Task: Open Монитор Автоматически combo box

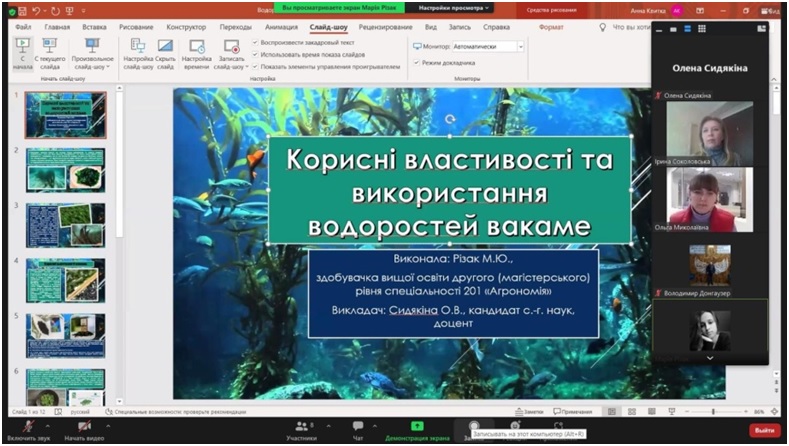Action: [488, 47]
